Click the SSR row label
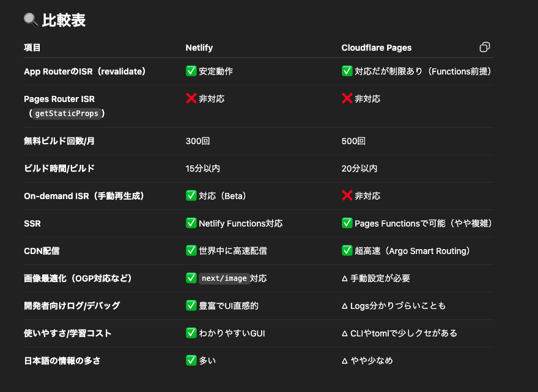This screenshot has height=392, width=538. pyautogui.click(x=32, y=223)
